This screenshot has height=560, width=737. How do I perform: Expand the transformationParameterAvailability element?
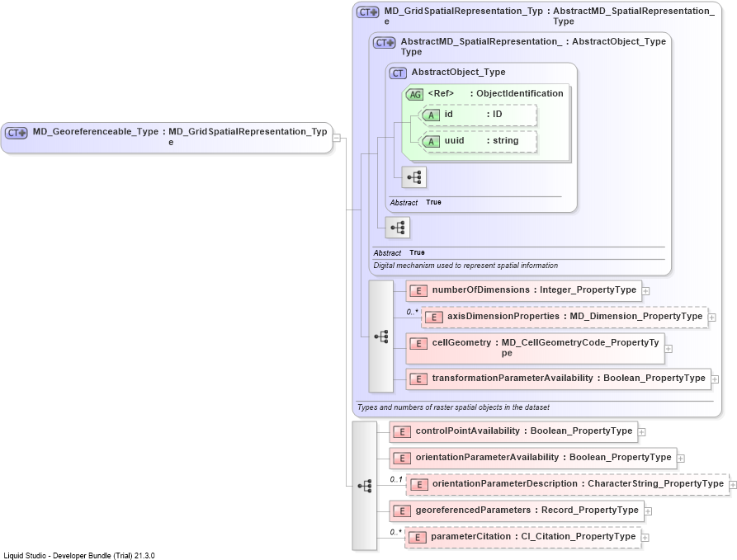pyautogui.click(x=715, y=379)
